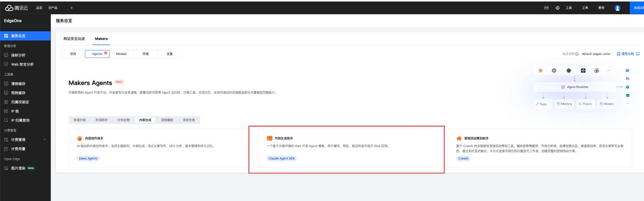Viewport: 644px width, 201px height.
Task: Open the 云产品 top menu
Action: pyautogui.click(x=52, y=8)
